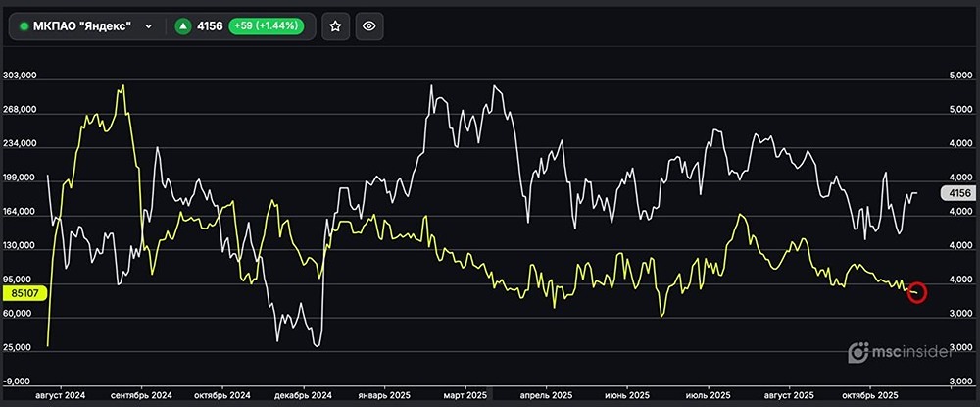The image size is (980, 407).
Task: Click the yellow 85107 axis value label
Action: 21,291
